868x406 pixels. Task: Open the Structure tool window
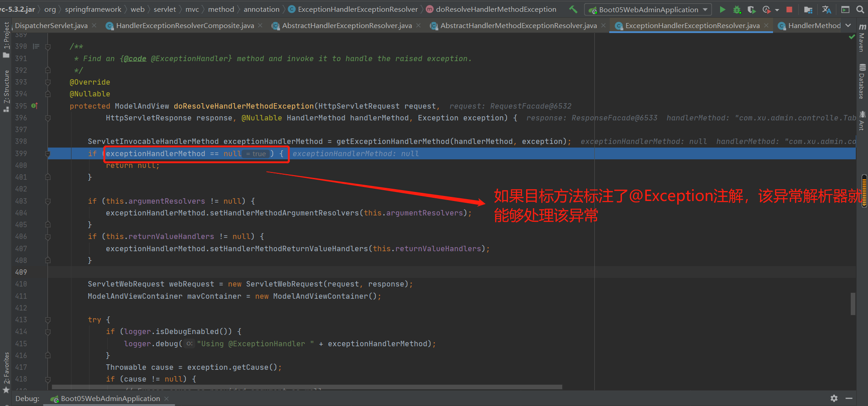point(6,91)
